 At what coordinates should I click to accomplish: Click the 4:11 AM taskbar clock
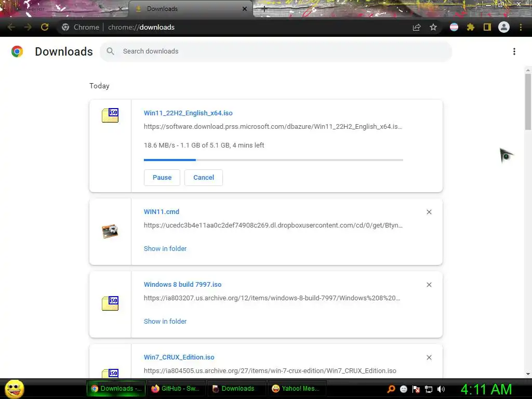pos(486,389)
